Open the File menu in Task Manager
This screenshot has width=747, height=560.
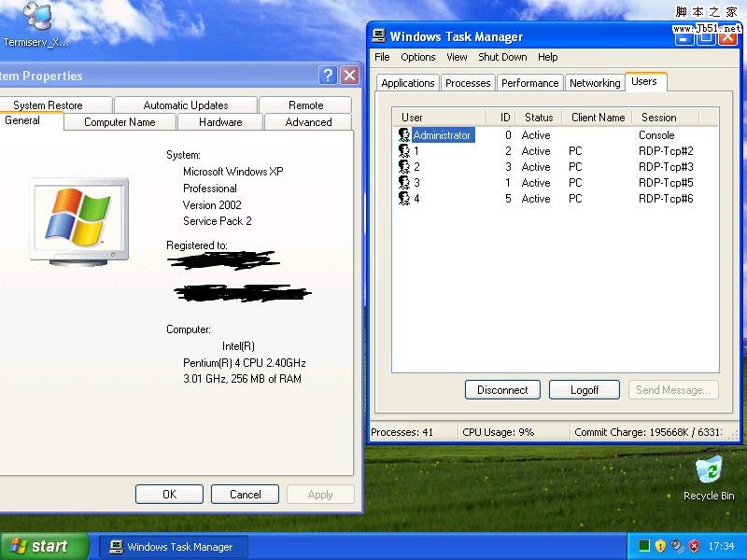coord(382,57)
